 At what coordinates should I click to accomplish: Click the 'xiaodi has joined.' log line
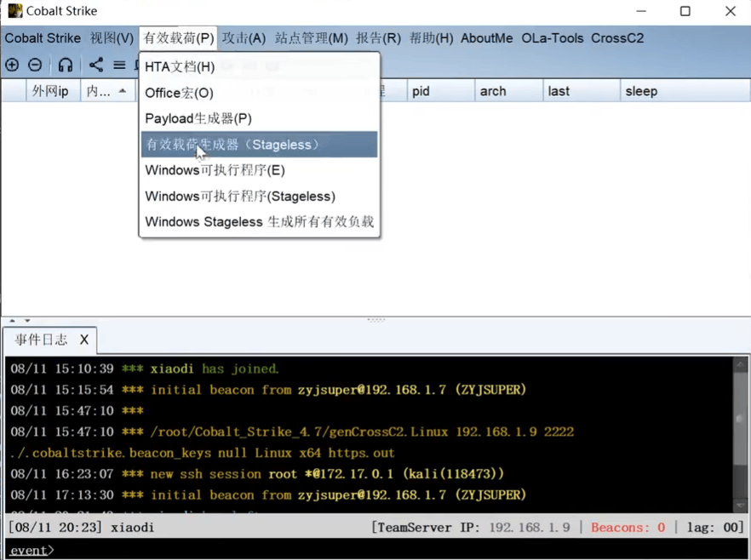click(x=145, y=369)
